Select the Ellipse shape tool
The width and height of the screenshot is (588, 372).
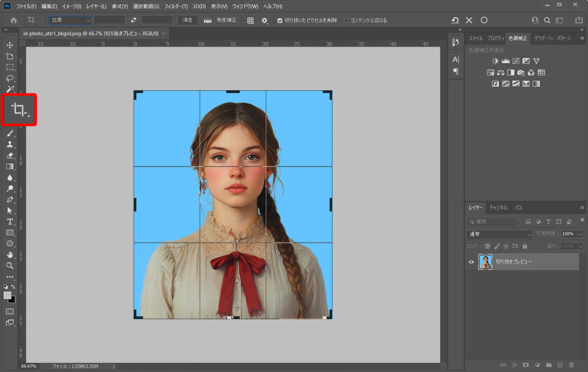[10, 244]
